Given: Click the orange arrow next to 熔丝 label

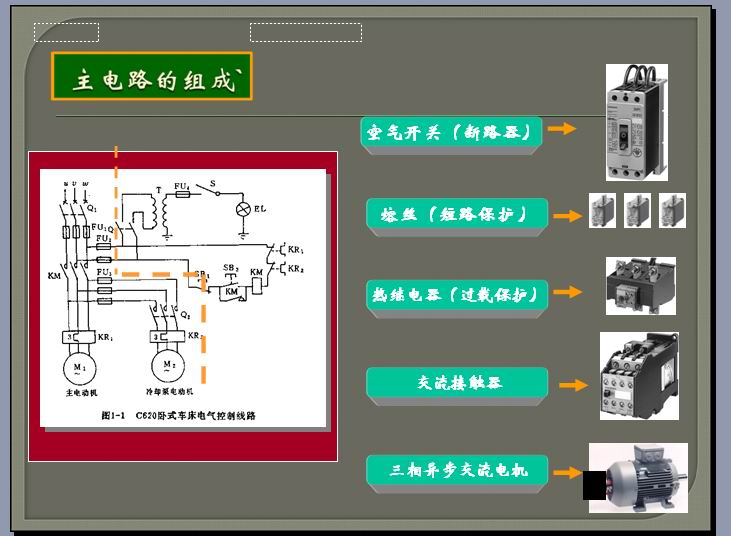Looking at the screenshot, I should (x=568, y=215).
